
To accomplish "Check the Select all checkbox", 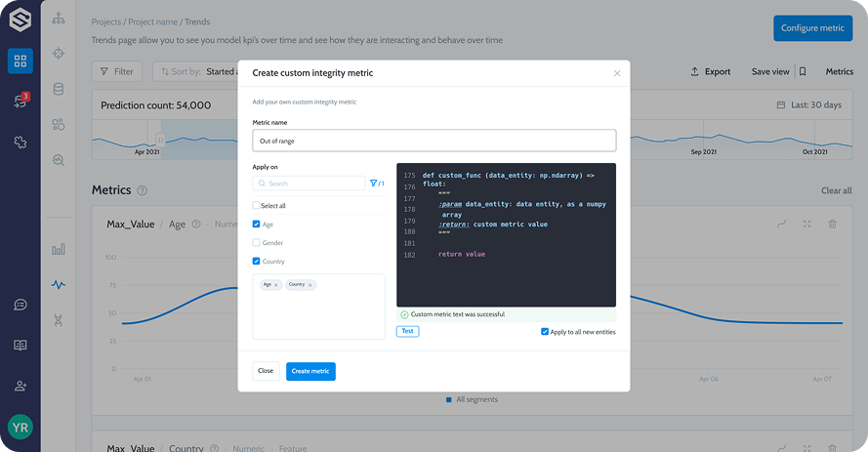I will [x=257, y=206].
